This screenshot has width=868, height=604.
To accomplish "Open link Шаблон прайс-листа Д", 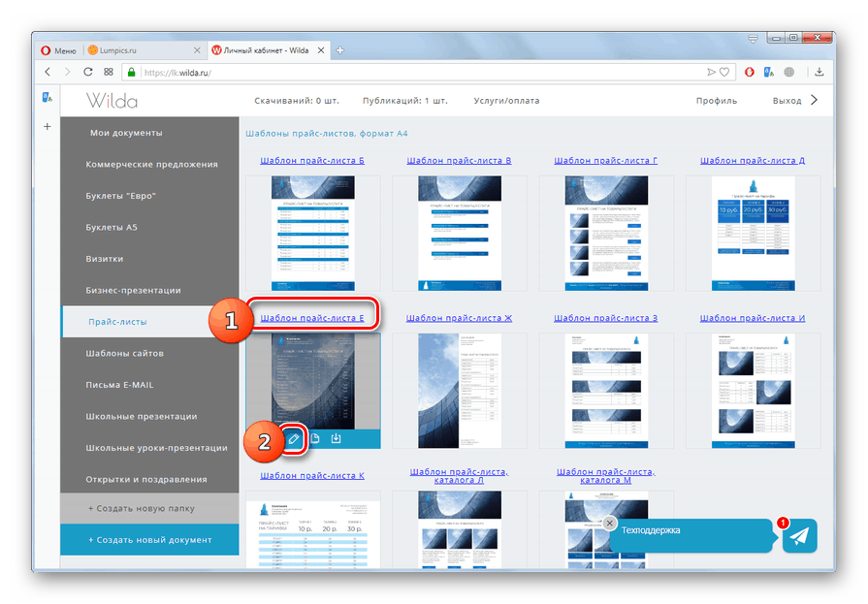I will 753,161.
